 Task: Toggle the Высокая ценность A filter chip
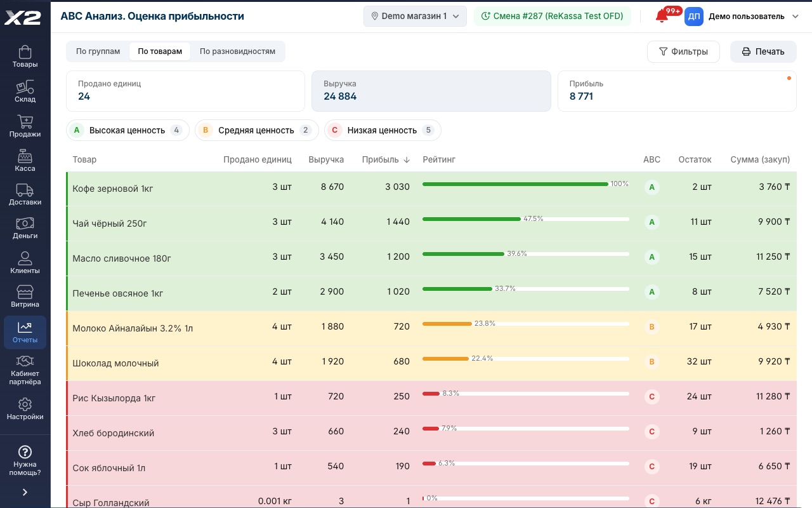coord(128,130)
